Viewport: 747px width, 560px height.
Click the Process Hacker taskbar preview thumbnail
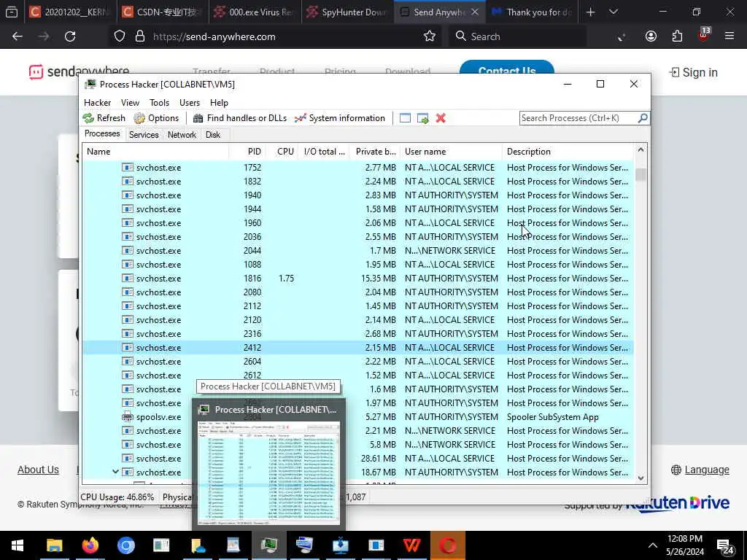pyautogui.click(x=268, y=472)
